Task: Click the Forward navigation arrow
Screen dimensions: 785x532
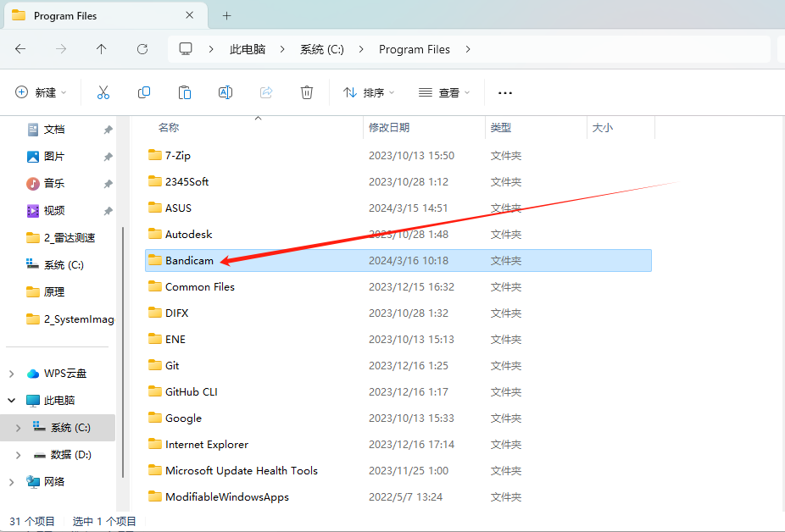Action: tap(60, 49)
